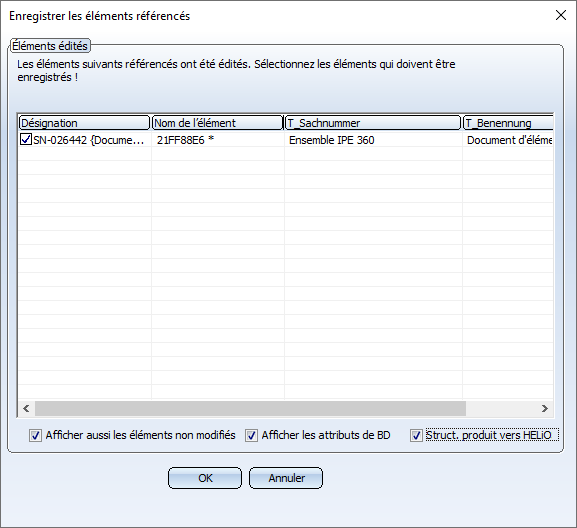Screen dimensions: 577x528
Task: Uncheck the SN-026442 row checkbox
Action: tap(25, 139)
